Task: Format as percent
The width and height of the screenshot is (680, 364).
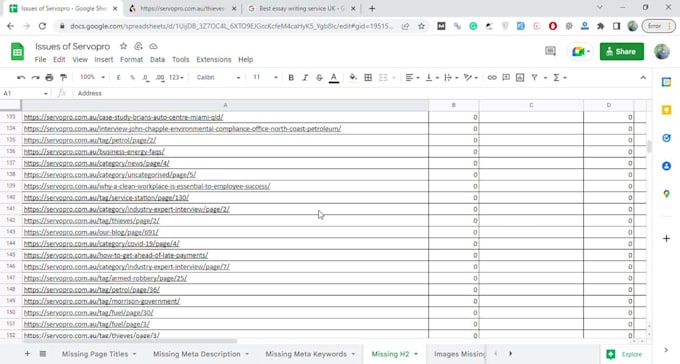Action: (x=132, y=78)
